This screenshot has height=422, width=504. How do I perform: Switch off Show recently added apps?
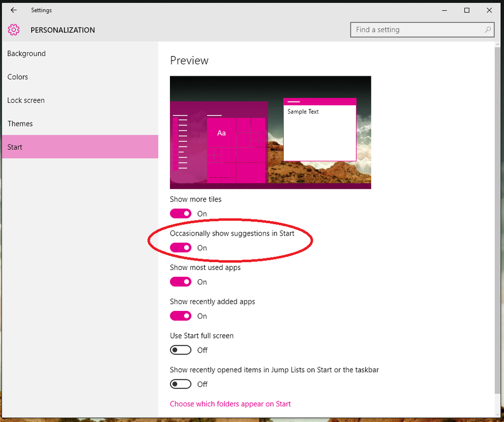click(x=181, y=316)
